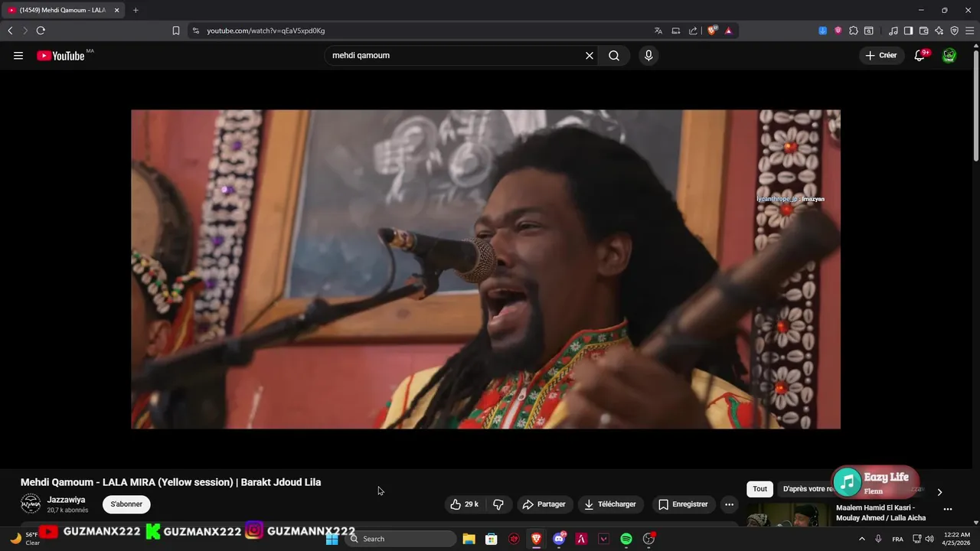Open the Windows Start menu
The height and width of the screenshot is (551, 980).
click(x=332, y=539)
